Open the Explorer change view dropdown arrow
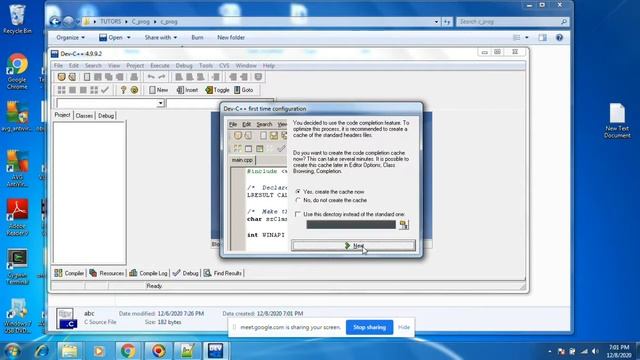 pos(527,38)
